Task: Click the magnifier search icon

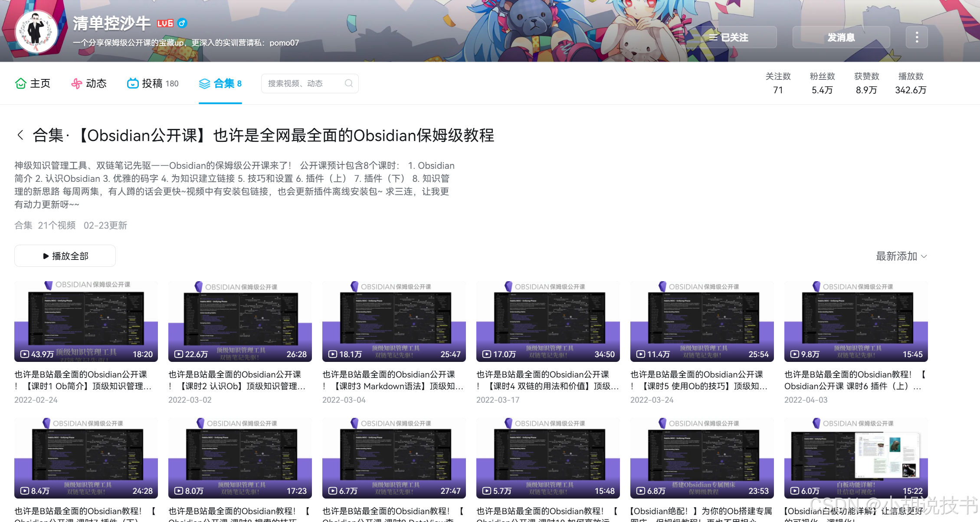Action: click(x=348, y=83)
